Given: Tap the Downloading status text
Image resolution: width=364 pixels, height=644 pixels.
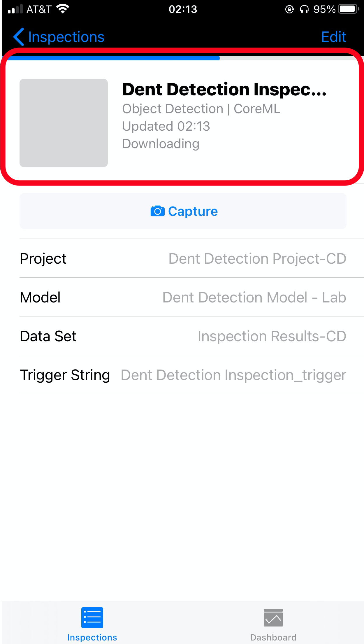Looking at the screenshot, I should coord(161,144).
